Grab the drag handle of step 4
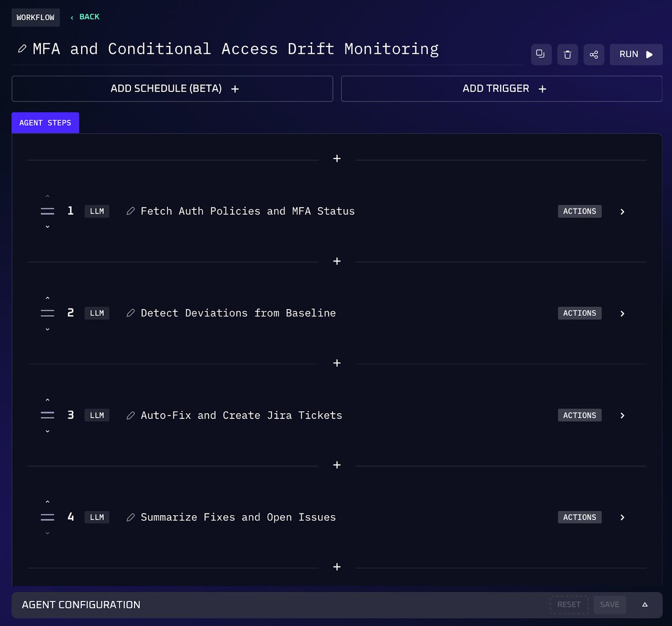This screenshot has width=672, height=626. click(48, 517)
